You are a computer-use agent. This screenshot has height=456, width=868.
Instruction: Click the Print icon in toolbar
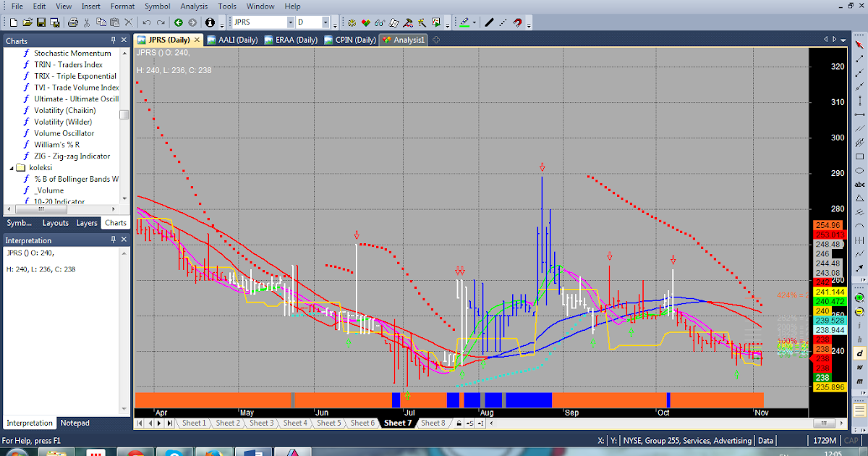(72, 22)
